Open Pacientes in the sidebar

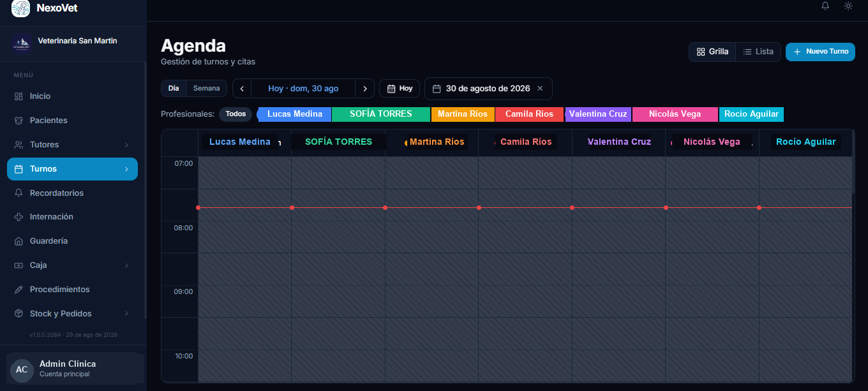point(72,121)
